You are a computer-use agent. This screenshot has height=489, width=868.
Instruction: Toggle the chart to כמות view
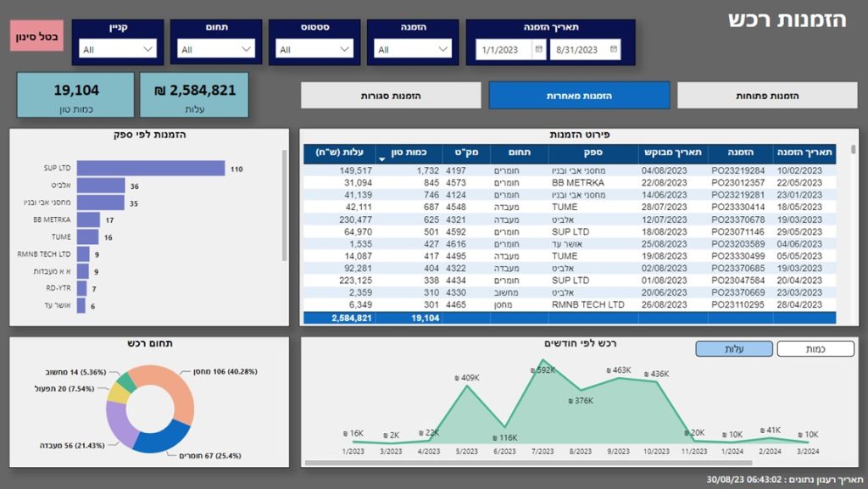pyautogui.click(x=815, y=348)
